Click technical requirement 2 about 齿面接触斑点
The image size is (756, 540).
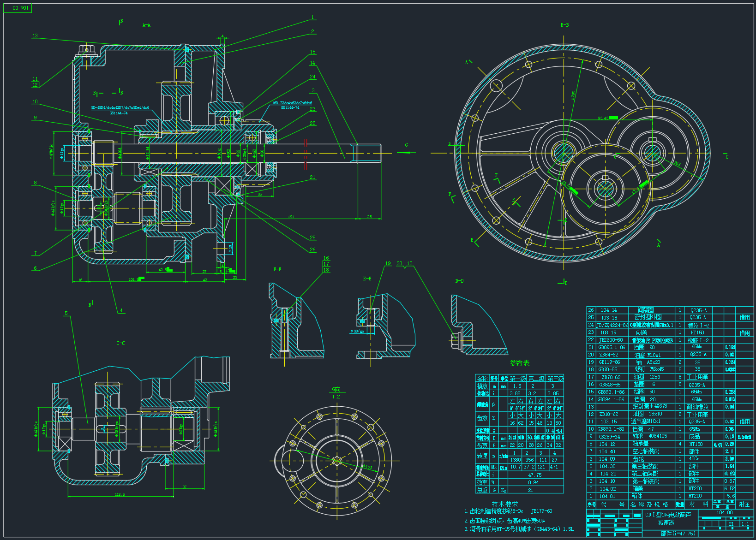click(504, 520)
